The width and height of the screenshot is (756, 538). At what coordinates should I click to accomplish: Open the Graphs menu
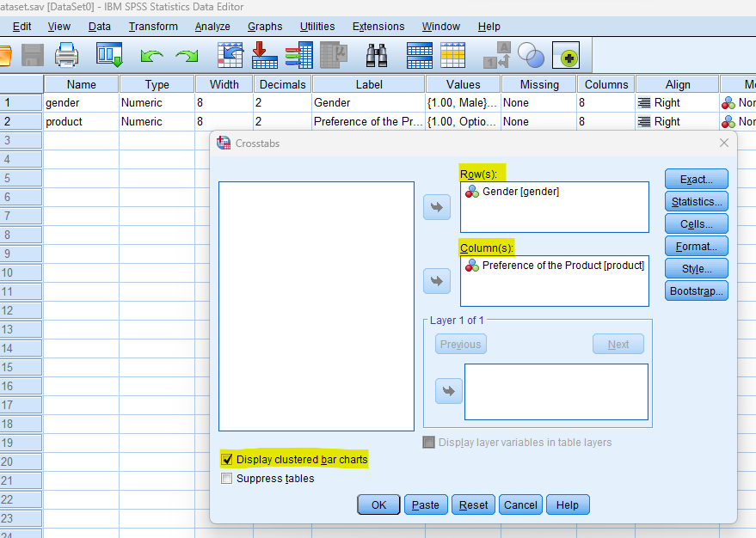(265, 27)
